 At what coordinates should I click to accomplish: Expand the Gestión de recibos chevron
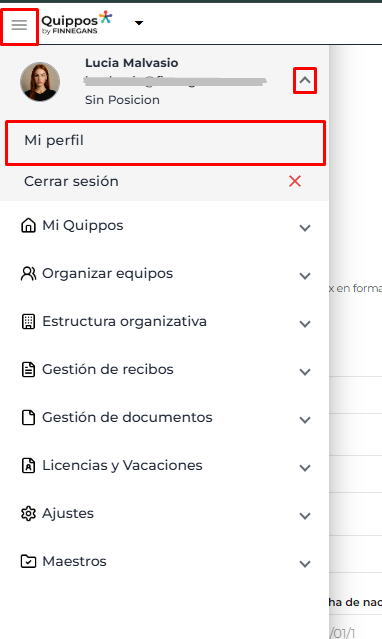[x=305, y=372]
